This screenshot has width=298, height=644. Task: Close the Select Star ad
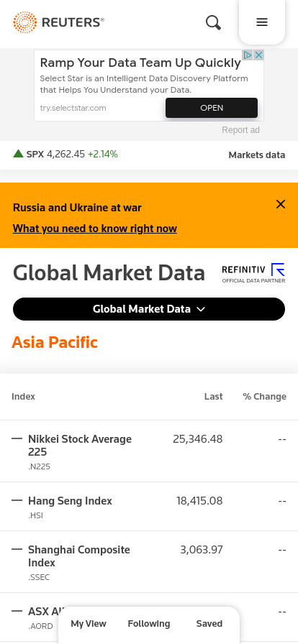258,55
